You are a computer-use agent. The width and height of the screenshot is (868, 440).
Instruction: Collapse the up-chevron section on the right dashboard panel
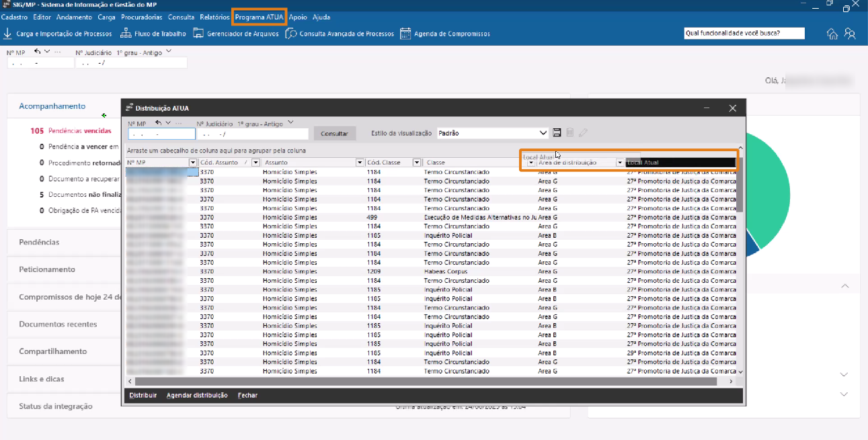844,286
